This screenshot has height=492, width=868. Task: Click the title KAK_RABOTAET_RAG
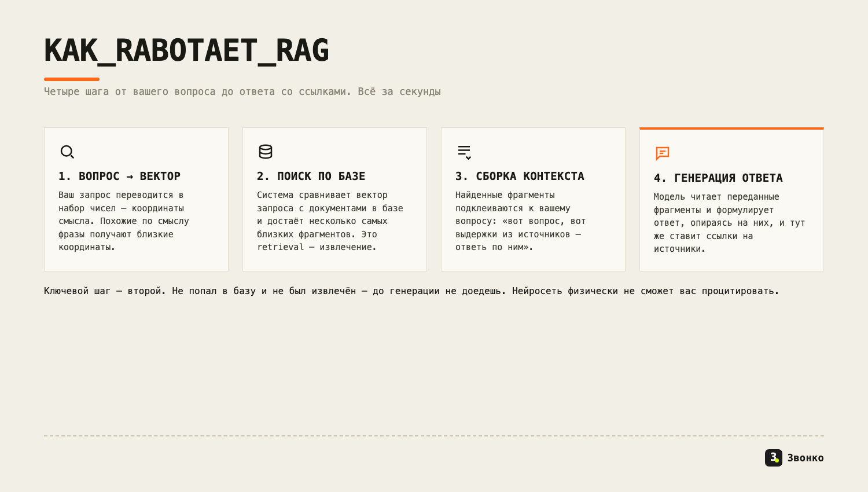186,50
